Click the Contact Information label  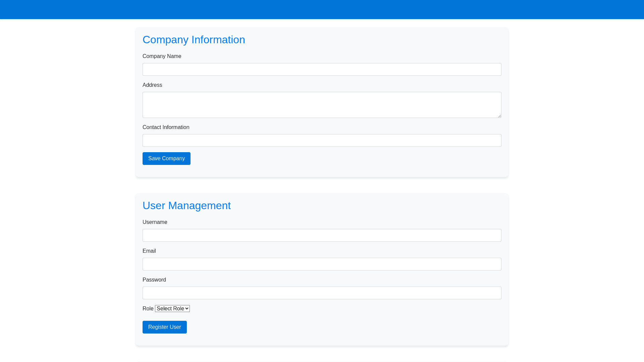[166, 127]
